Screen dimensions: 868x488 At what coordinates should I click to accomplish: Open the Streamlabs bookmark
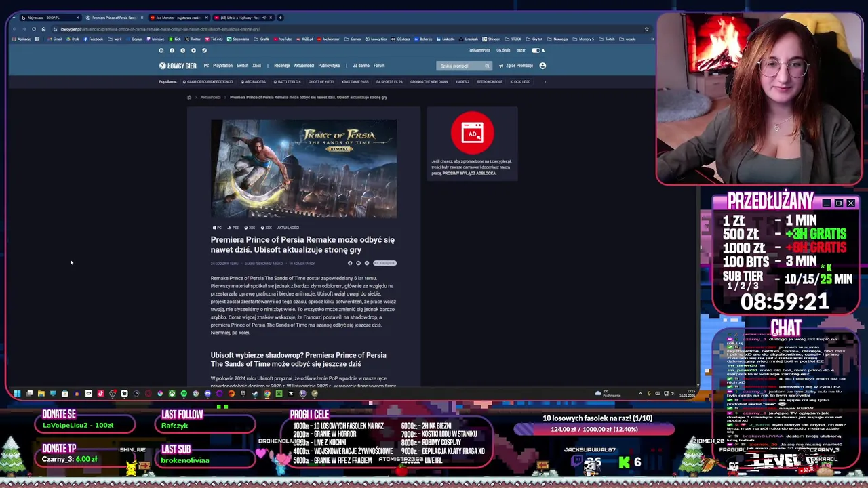(x=239, y=39)
